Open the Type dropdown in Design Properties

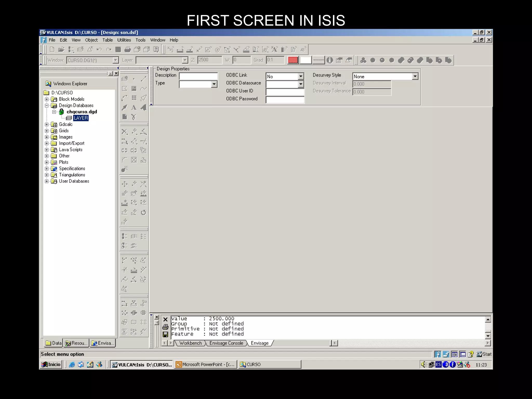214,84
